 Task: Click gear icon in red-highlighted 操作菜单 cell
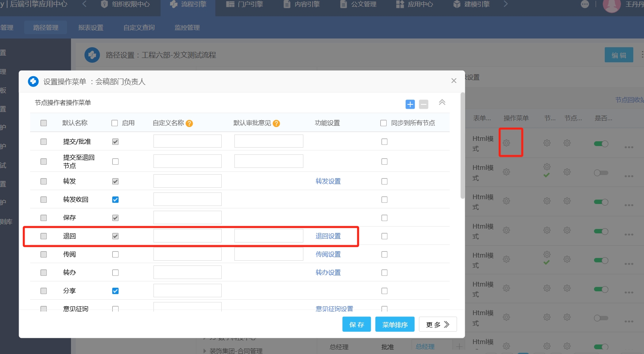(506, 143)
